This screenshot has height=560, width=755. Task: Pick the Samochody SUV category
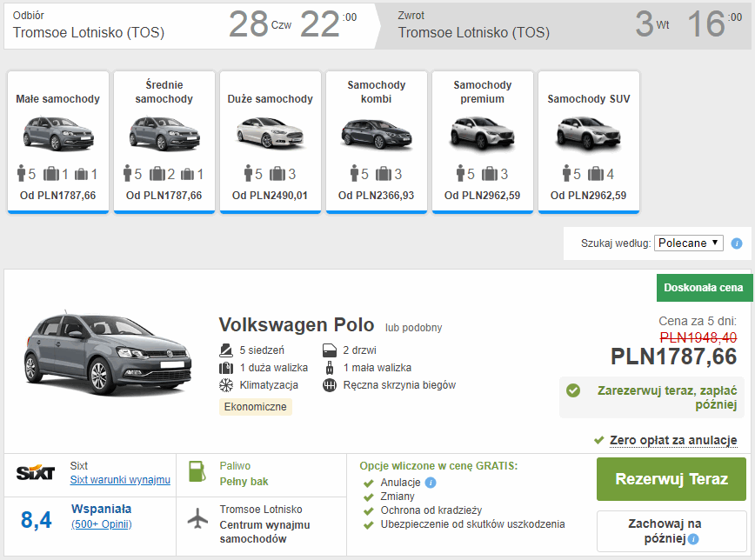click(589, 142)
